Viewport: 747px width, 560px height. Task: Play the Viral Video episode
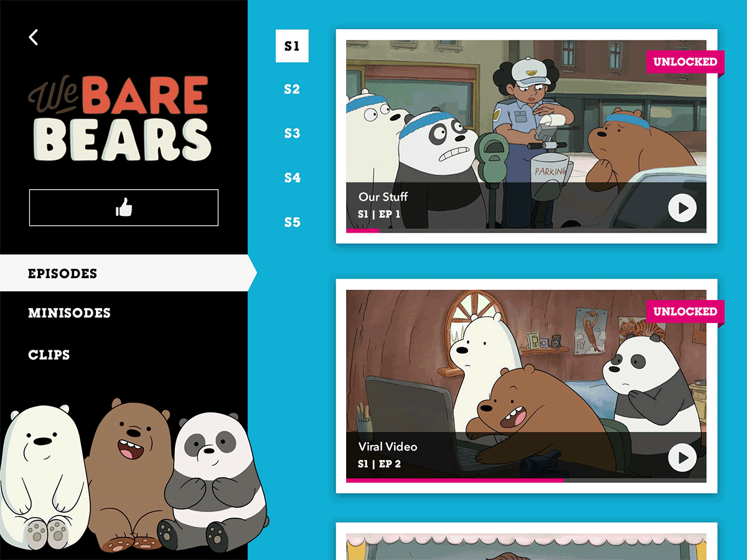682,458
